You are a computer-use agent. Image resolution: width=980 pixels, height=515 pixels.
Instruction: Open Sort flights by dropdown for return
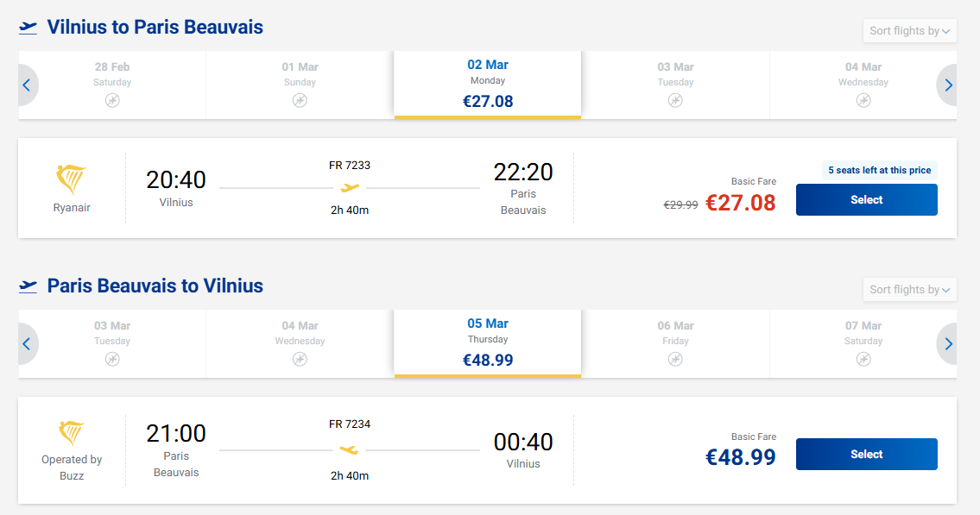click(909, 290)
